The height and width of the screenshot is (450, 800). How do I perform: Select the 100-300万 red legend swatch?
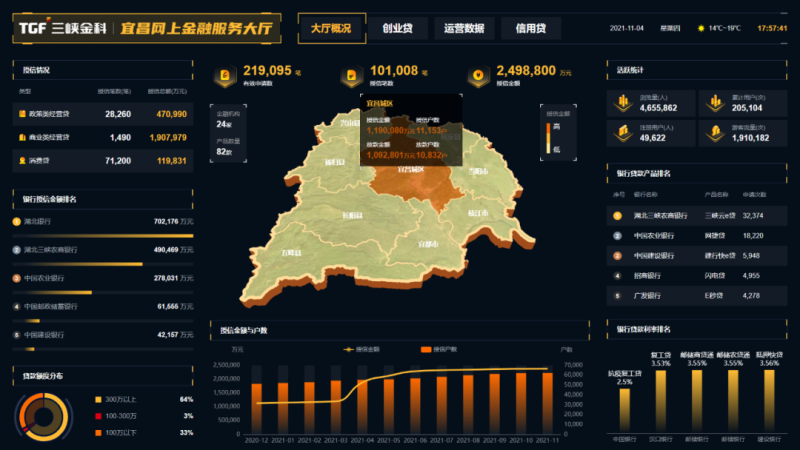tap(98, 416)
